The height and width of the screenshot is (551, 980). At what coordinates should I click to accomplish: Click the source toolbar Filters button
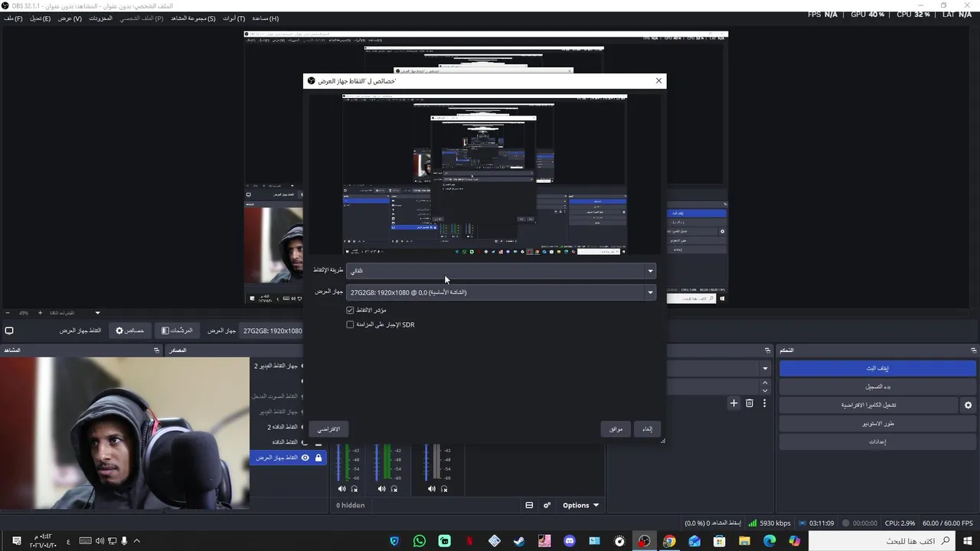click(177, 331)
